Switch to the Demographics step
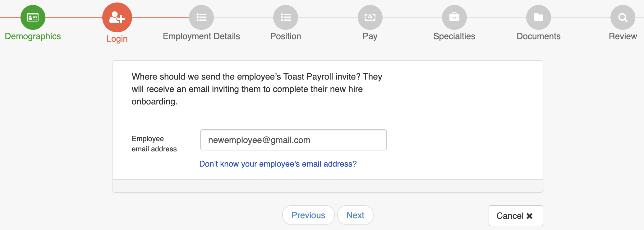 pos(32,36)
